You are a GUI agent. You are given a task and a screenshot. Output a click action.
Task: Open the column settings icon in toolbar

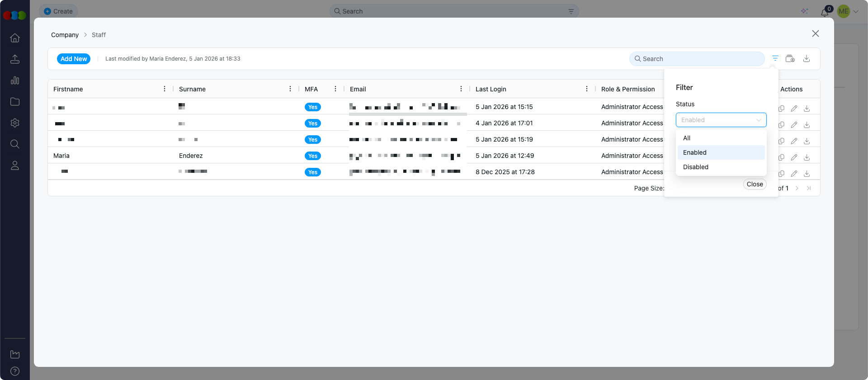pos(790,58)
